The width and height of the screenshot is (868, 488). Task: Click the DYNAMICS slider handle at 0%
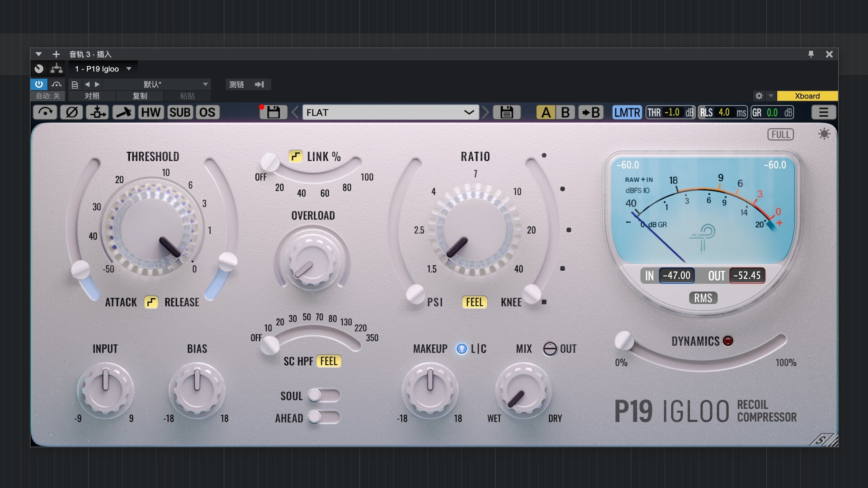pyautogui.click(x=624, y=341)
